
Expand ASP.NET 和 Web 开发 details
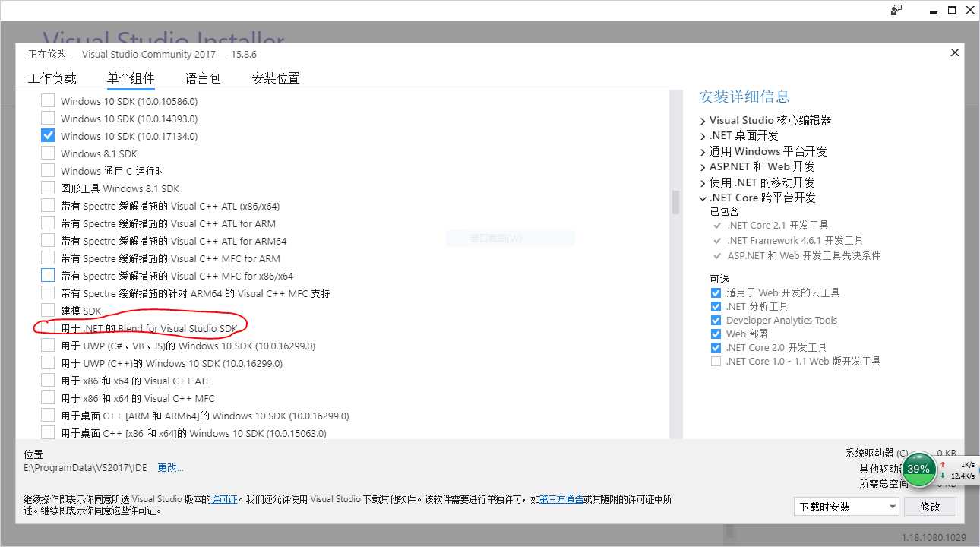coord(703,167)
